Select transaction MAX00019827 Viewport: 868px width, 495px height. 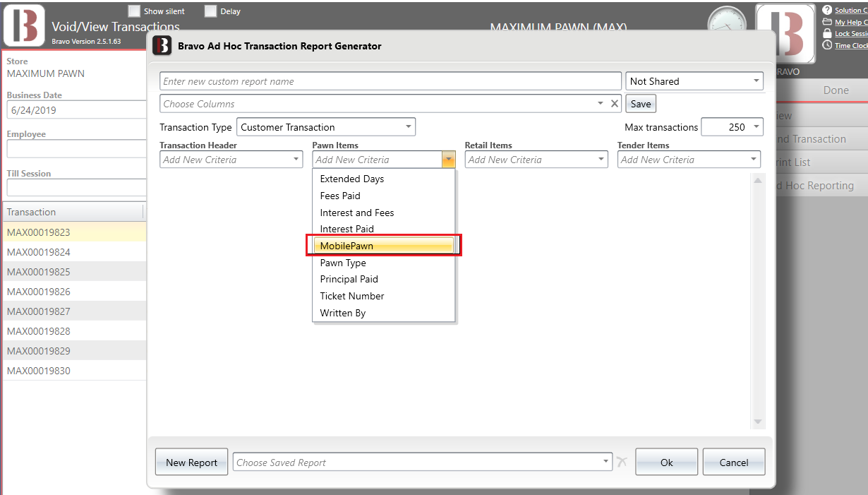(x=74, y=311)
